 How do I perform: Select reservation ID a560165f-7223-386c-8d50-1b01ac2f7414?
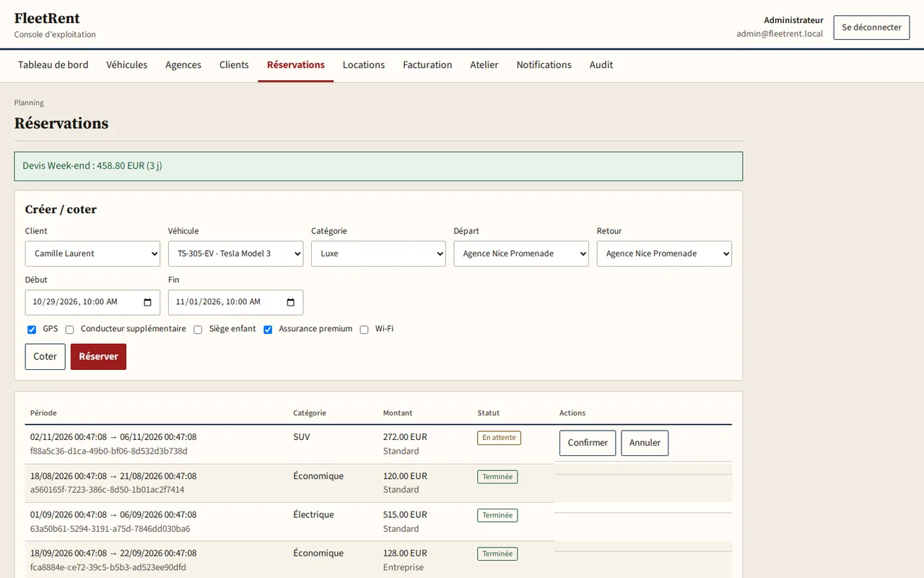click(x=107, y=490)
